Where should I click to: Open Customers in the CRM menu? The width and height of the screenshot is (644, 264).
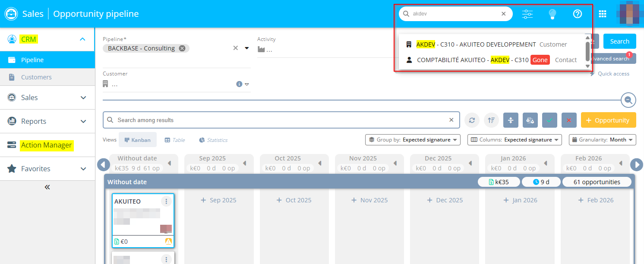36,77
